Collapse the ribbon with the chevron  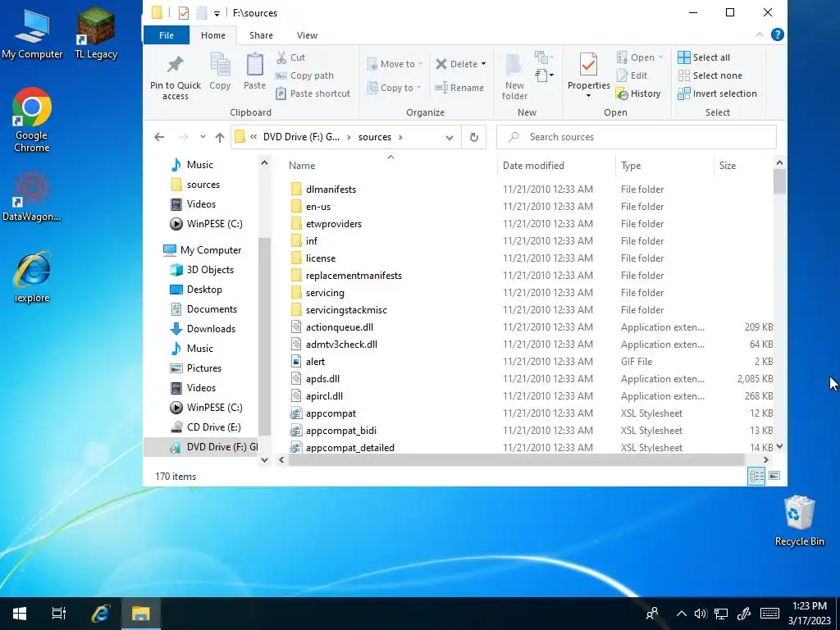pos(759,34)
